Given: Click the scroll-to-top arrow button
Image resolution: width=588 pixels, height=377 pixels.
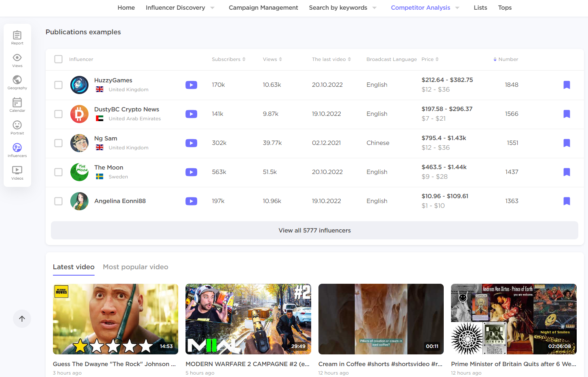Looking at the screenshot, I should click(x=22, y=318).
